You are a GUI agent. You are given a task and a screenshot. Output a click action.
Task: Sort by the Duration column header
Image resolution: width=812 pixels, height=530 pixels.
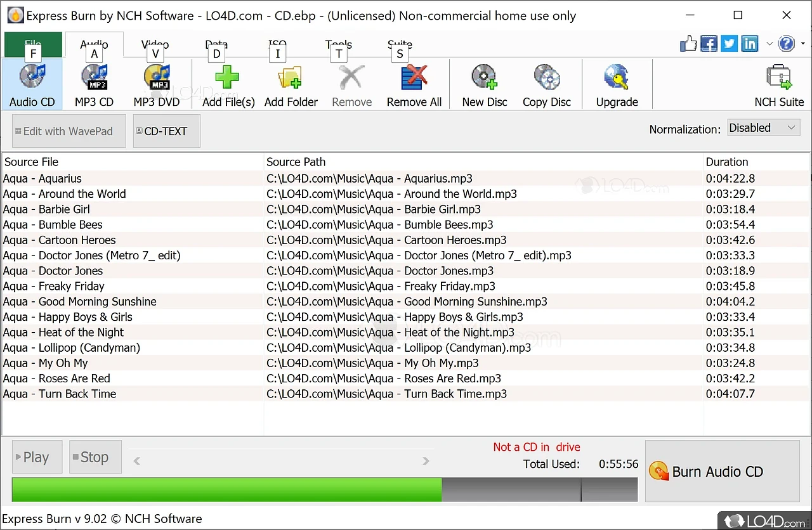tap(756, 162)
